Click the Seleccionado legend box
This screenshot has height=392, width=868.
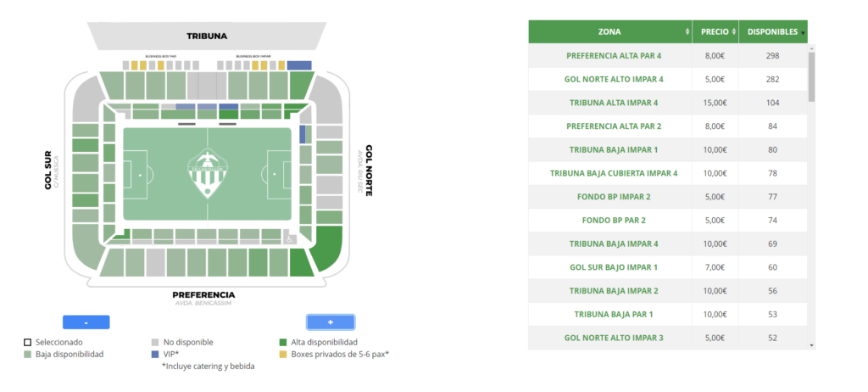[x=28, y=342]
